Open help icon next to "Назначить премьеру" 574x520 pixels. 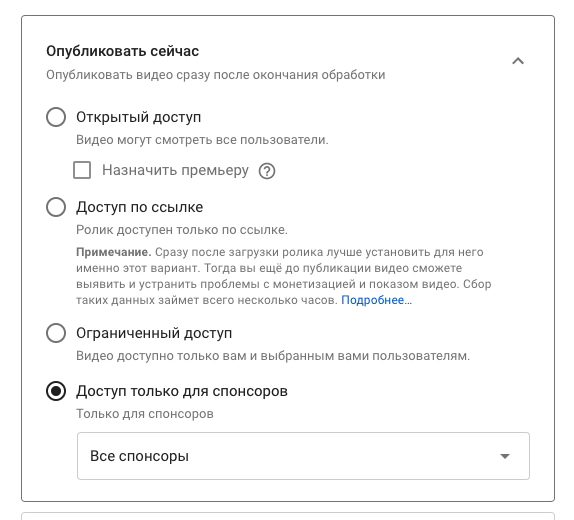pos(267,171)
